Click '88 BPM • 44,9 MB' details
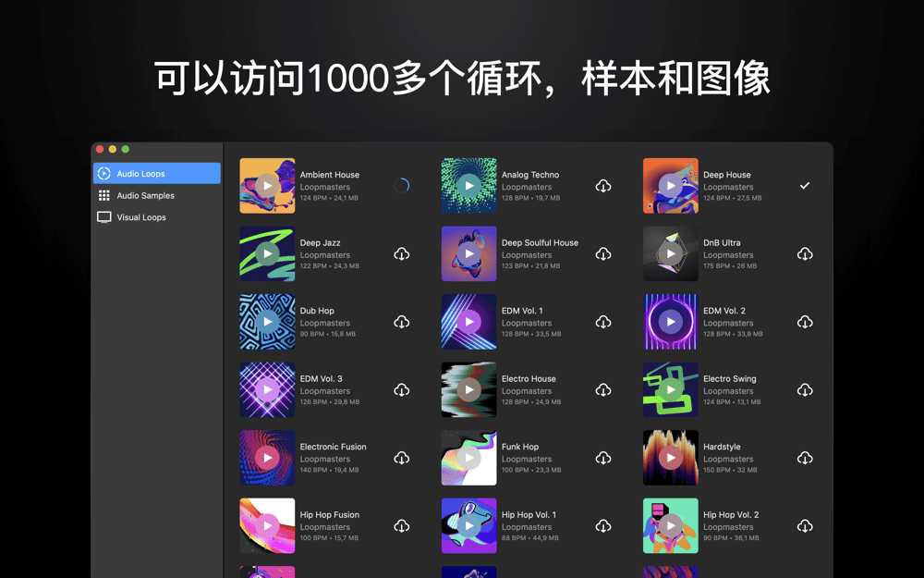 coord(529,538)
